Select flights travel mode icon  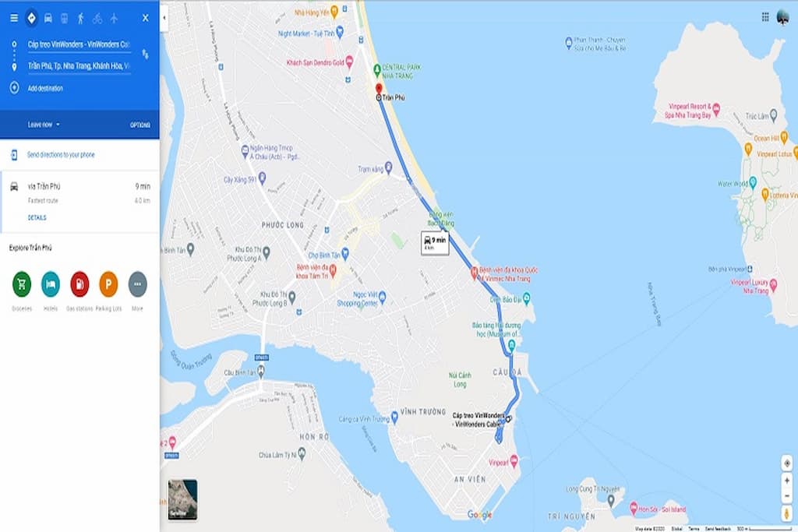click(x=114, y=19)
